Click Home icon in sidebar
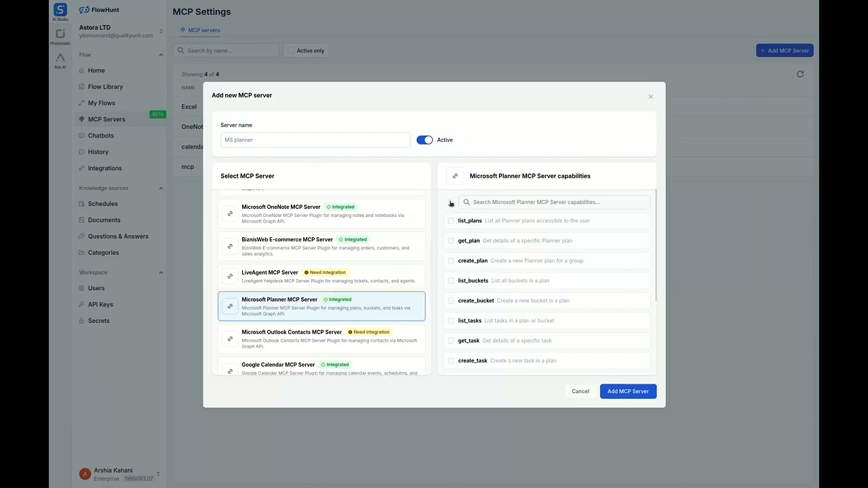Image resolution: width=868 pixels, height=488 pixels. point(82,70)
